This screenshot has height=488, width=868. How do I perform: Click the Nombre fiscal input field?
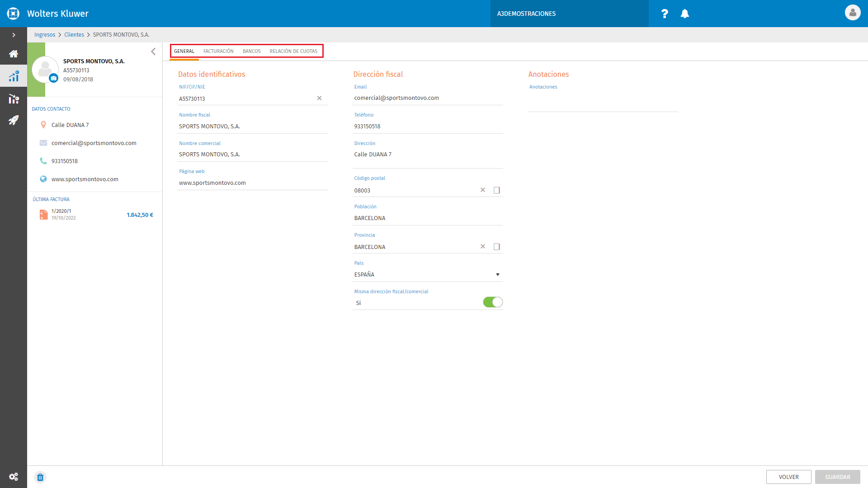[253, 126]
